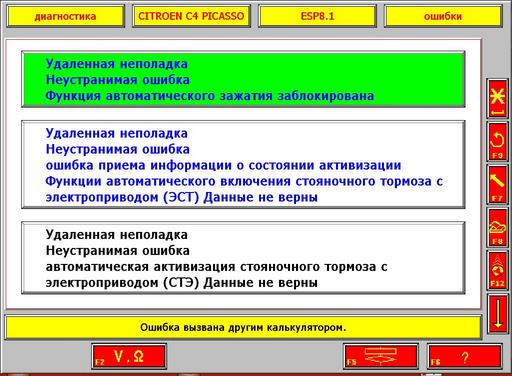Screen dimensions: 512x376
Task: Click the диагностика header button
Action: tap(65, 16)
